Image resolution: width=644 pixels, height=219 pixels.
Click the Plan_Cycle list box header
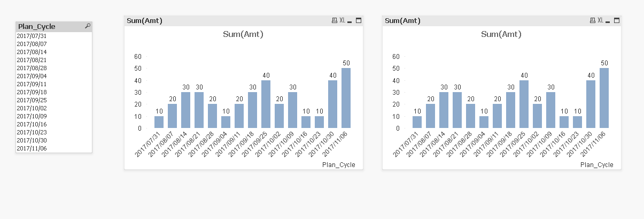pyautogui.click(x=48, y=26)
